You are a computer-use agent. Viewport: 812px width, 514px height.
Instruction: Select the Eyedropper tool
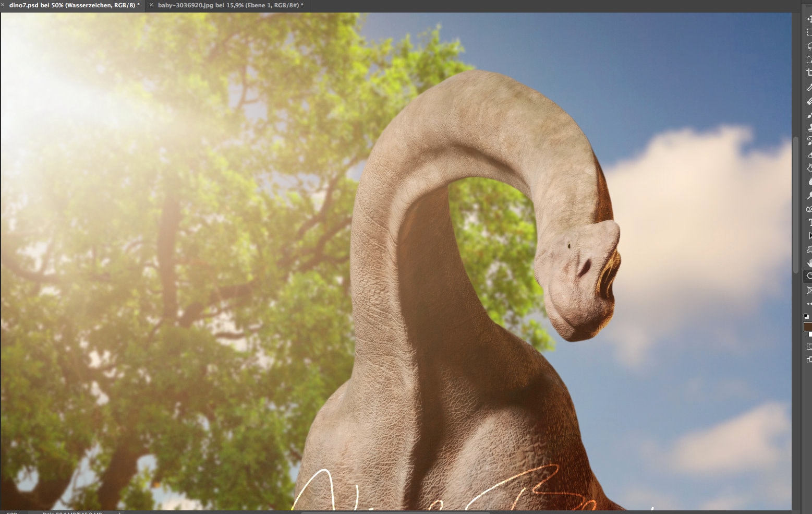tap(807, 89)
